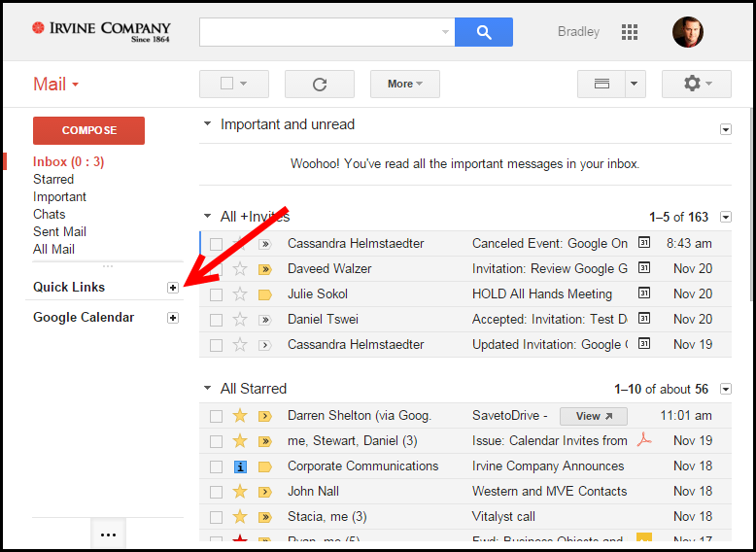This screenshot has width=756, height=552.
Task: Star the Julie Sokol message
Action: point(240,294)
